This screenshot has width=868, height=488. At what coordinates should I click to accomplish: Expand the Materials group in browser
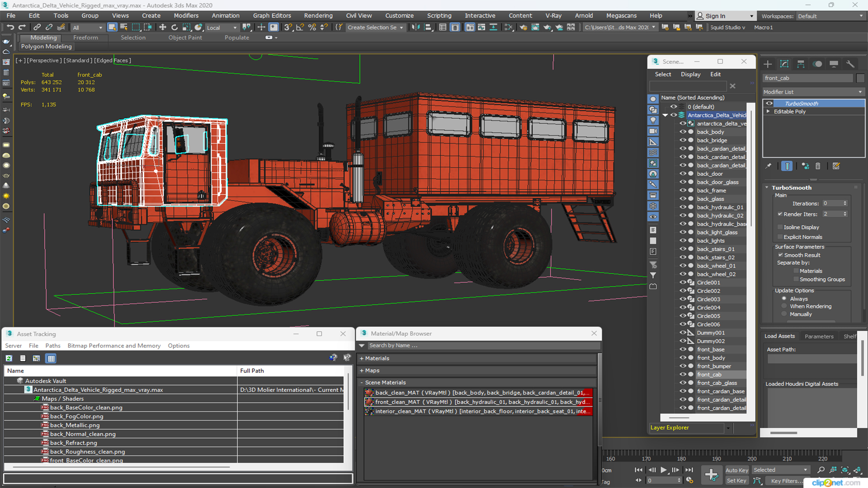[x=362, y=358]
